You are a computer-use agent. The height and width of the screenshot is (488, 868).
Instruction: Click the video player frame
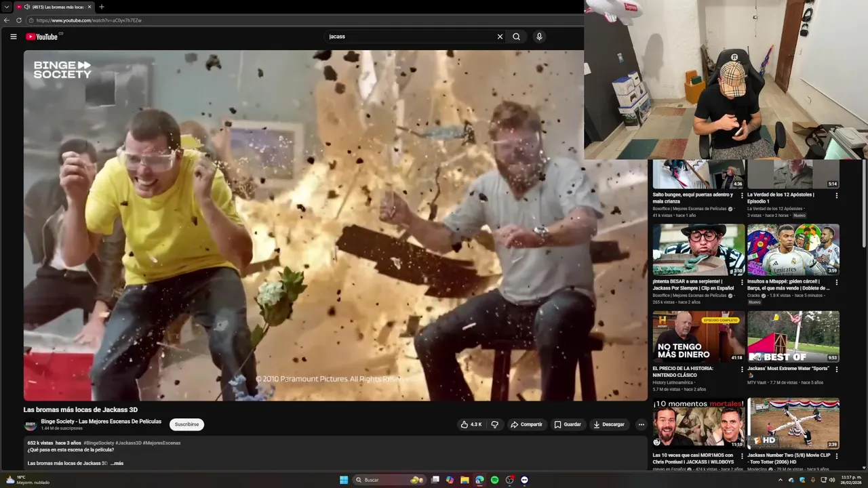click(x=336, y=225)
